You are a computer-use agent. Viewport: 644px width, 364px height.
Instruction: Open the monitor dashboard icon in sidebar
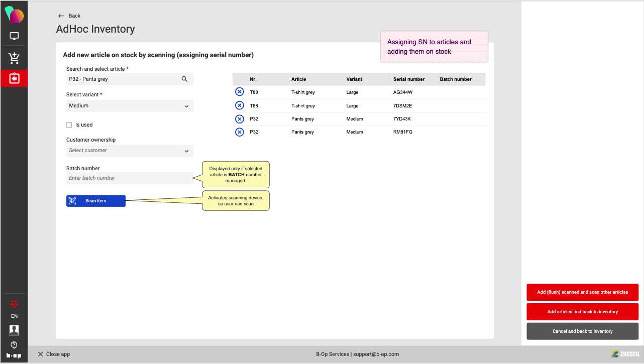14,36
